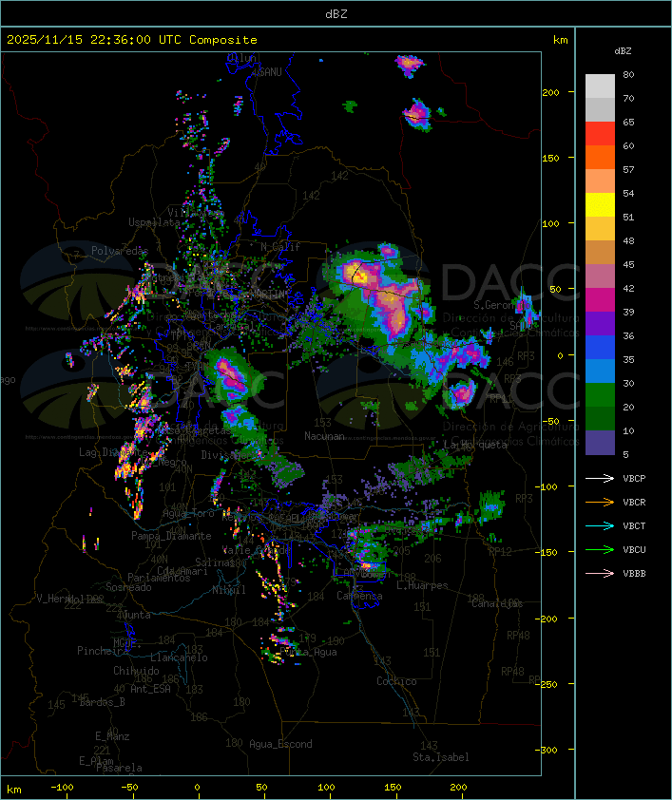Click the Canalejas place label
Screen dimensions: 672x800
tap(497, 603)
